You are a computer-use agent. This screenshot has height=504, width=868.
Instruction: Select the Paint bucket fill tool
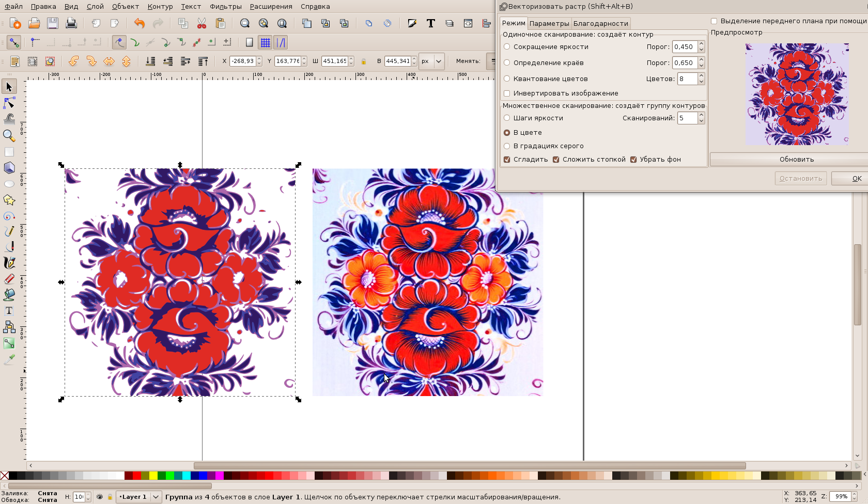[9, 295]
